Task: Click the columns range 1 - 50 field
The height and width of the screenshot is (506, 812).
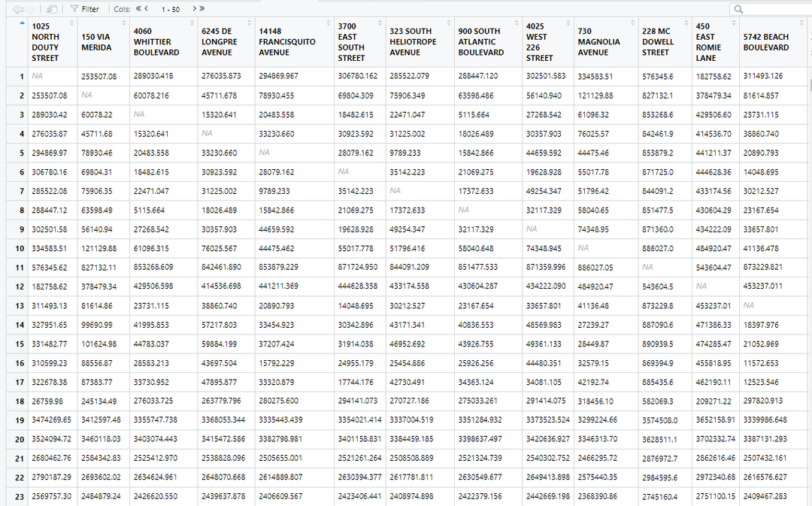Action: coord(171,9)
